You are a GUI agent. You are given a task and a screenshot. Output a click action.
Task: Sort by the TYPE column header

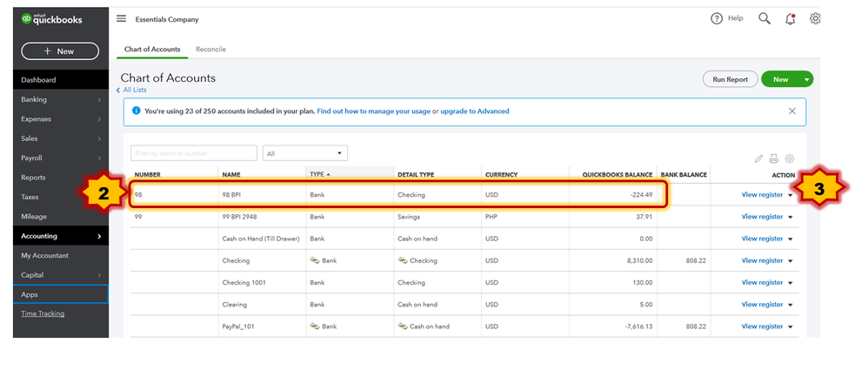click(320, 174)
